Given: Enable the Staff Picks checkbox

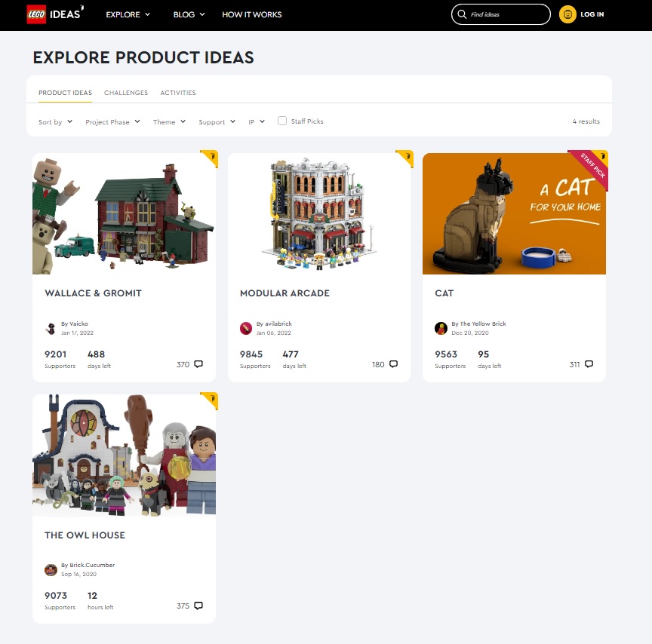Looking at the screenshot, I should click(282, 121).
